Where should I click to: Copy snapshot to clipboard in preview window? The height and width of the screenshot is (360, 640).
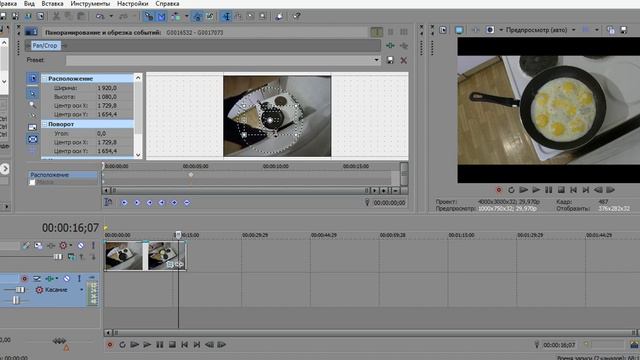point(611,30)
